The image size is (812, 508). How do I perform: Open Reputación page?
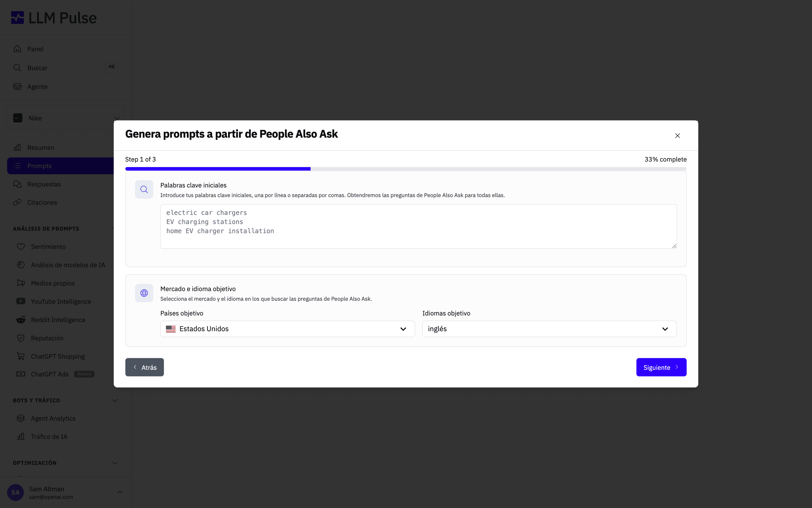tap(47, 338)
